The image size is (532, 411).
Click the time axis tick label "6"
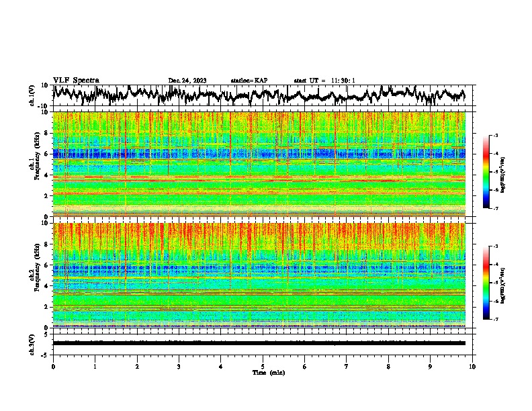(304, 367)
